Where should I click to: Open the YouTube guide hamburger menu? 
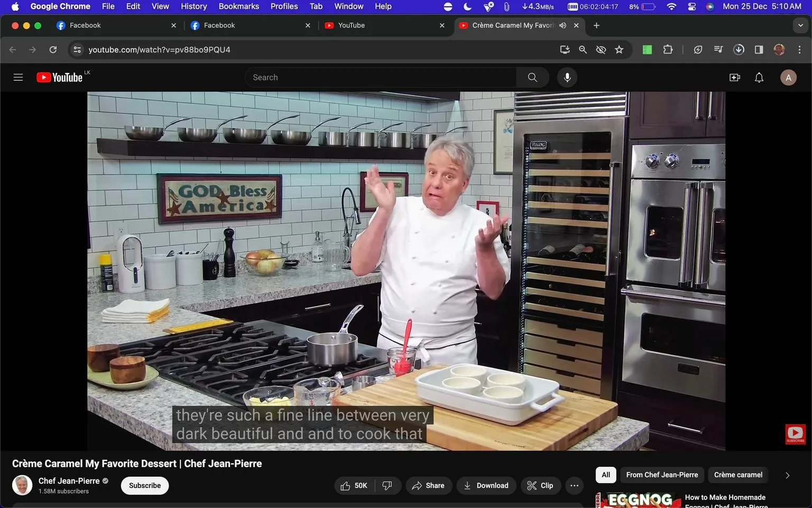[x=17, y=77]
